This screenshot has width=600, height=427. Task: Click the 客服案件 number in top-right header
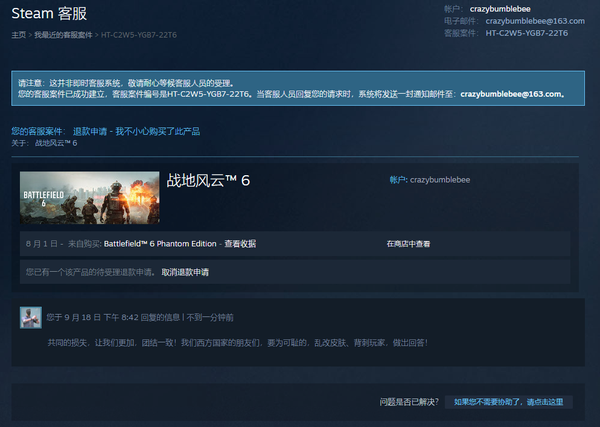pyautogui.click(x=527, y=33)
